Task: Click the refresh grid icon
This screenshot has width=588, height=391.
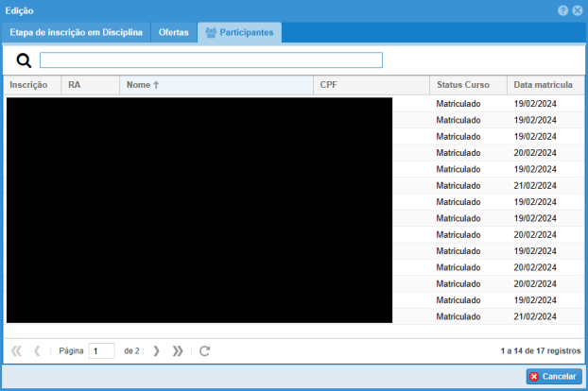Action: [204, 350]
